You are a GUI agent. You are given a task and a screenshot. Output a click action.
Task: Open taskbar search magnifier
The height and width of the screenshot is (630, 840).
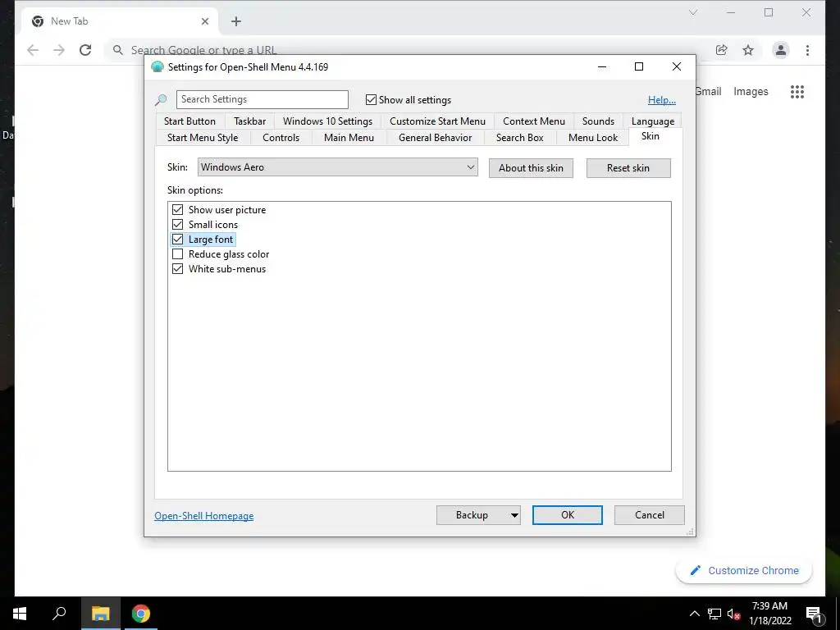click(59, 613)
